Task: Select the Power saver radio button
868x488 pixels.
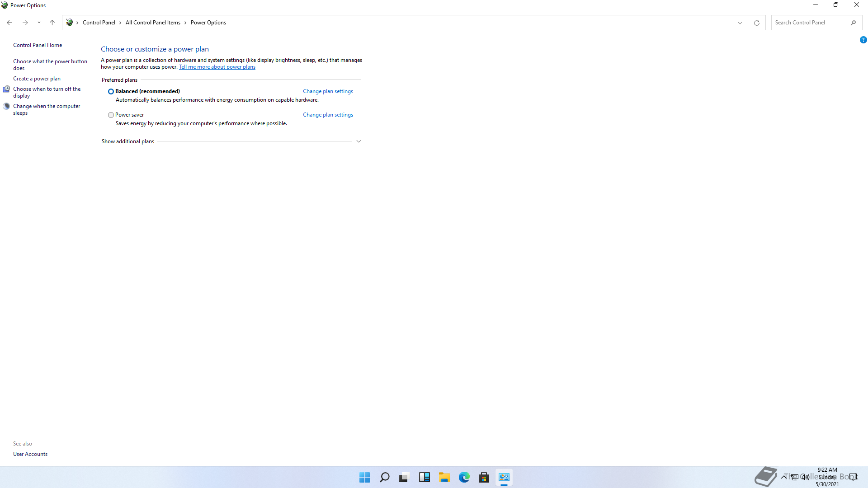Action: point(111,115)
